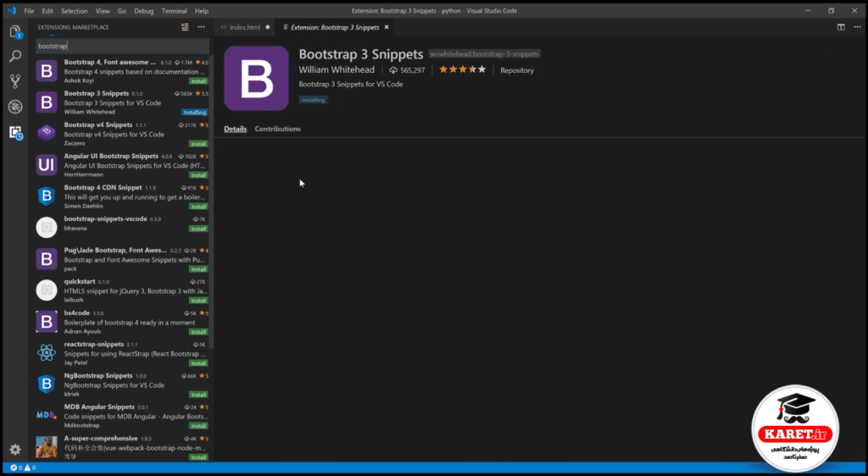Open the Selection menu
Image resolution: width=868 pixels, height=476 pixels.
tap(75, 10)
